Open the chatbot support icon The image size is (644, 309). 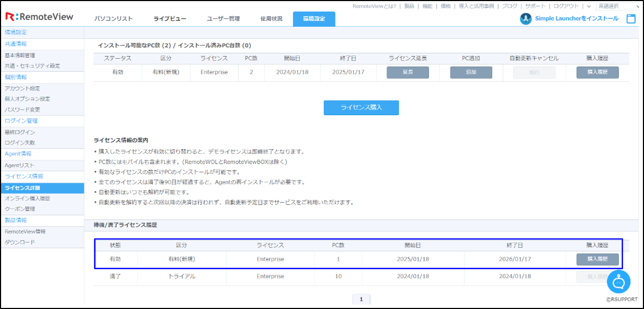619,282
